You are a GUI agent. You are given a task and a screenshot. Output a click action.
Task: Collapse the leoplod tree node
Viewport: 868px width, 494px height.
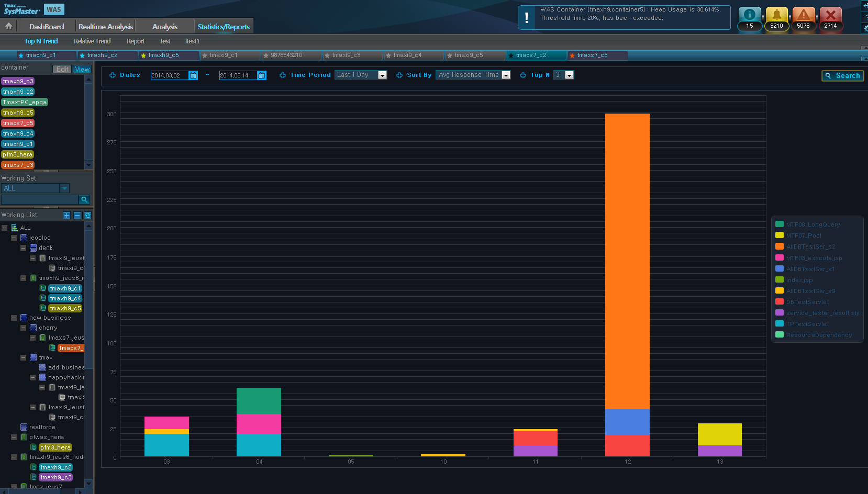point(14,238)
